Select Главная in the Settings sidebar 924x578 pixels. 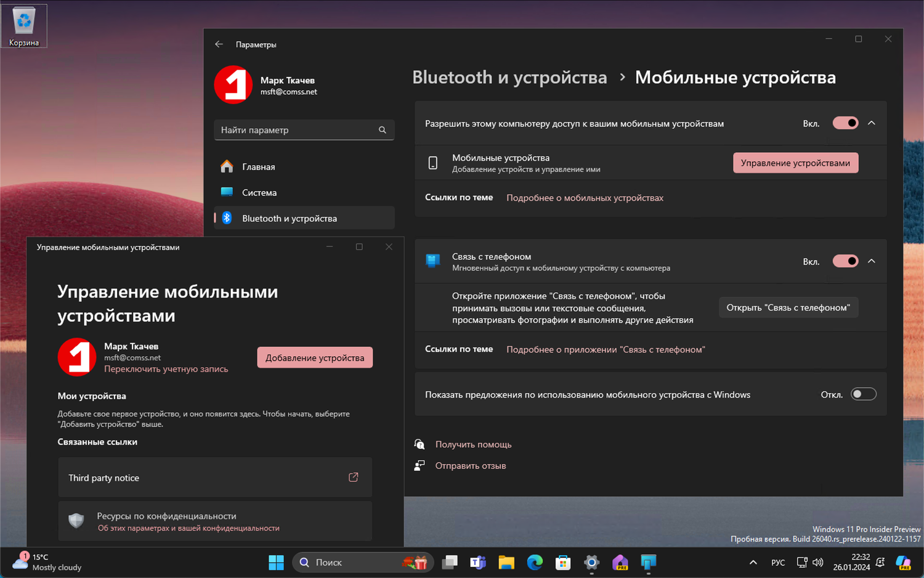[x=304, y=166]
